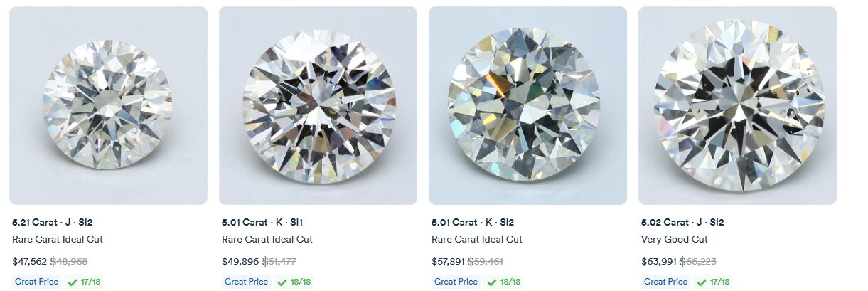The width and height of the screenshot is (868, 291).
Task: Click the Great Price badge under $49,896
Action: pyautogui.click(x=246, y=282)
